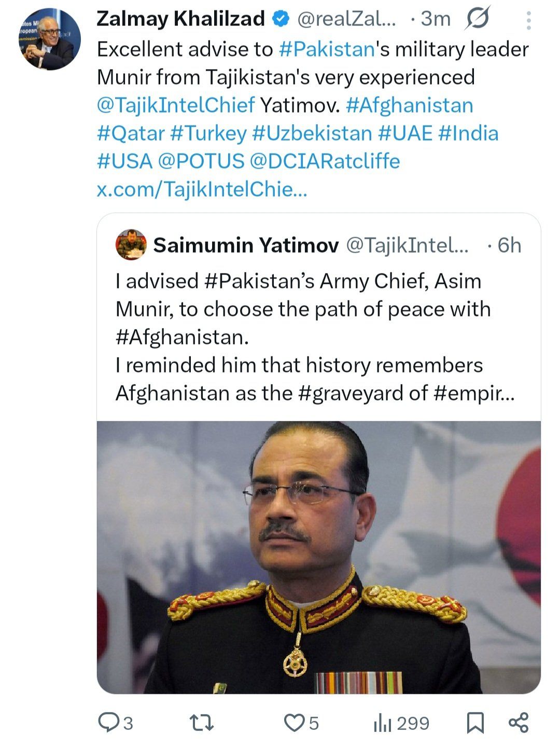Open the @TajikIntelChief mention link
The image size is (560, 747).
[176, 105]
